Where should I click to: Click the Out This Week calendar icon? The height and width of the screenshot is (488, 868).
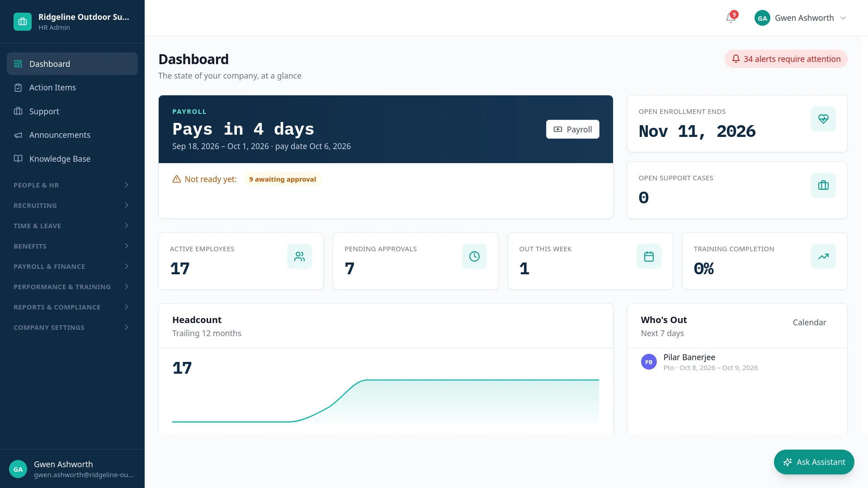point(649,257)
